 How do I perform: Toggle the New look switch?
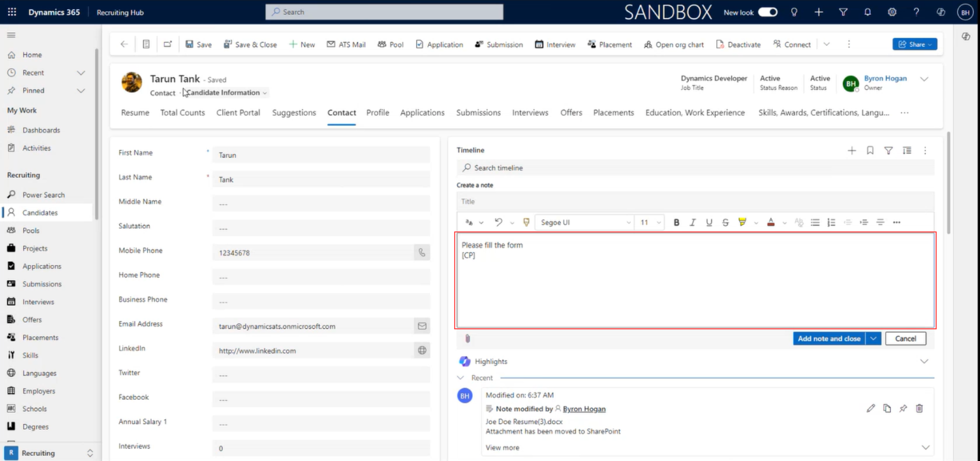point(767,12)
